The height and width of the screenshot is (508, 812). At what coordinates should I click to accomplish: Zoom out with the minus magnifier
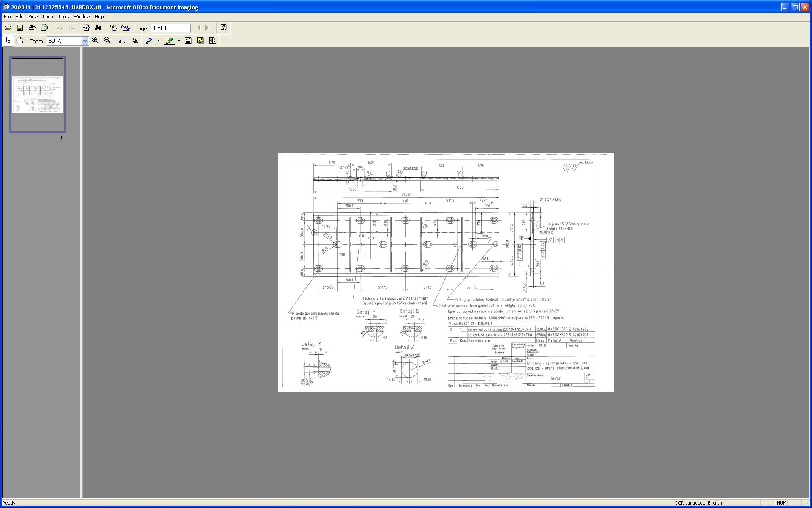[x=107, y=41]
